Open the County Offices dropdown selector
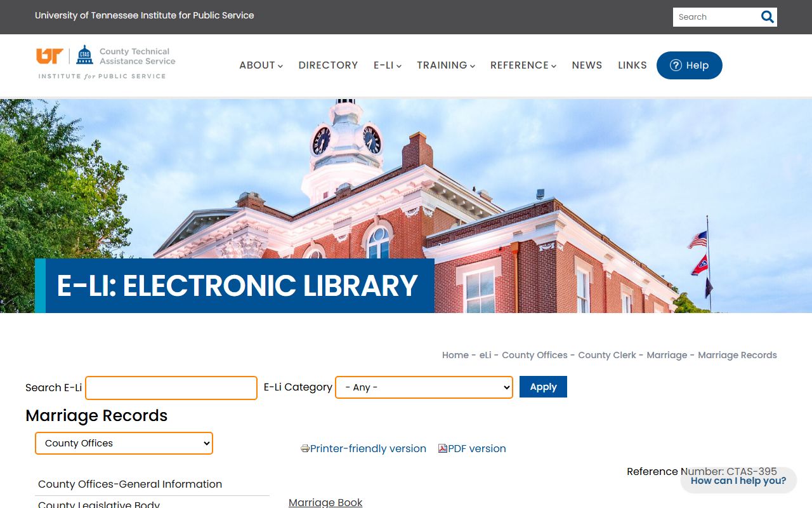 coord(124,443)
